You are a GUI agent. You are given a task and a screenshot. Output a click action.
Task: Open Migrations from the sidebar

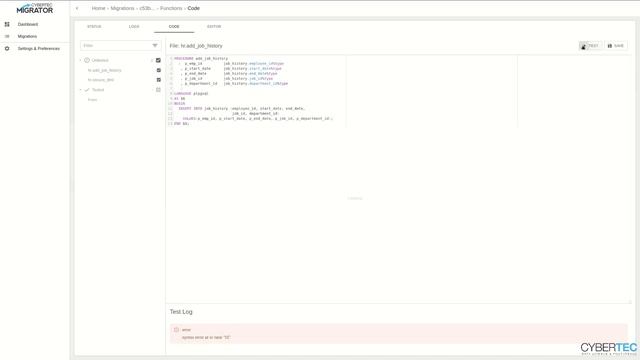tap(27, 36)
